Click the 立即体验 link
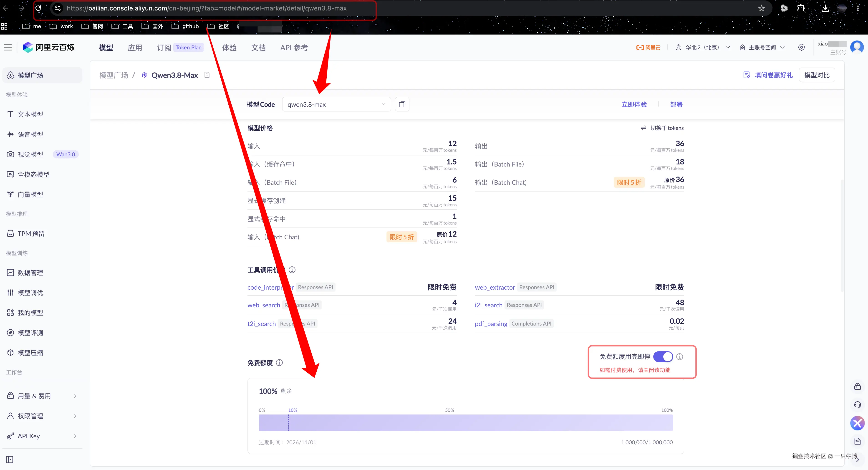This screenshot has height=470, width=868. pyautogui.click(x=634, y=104)
